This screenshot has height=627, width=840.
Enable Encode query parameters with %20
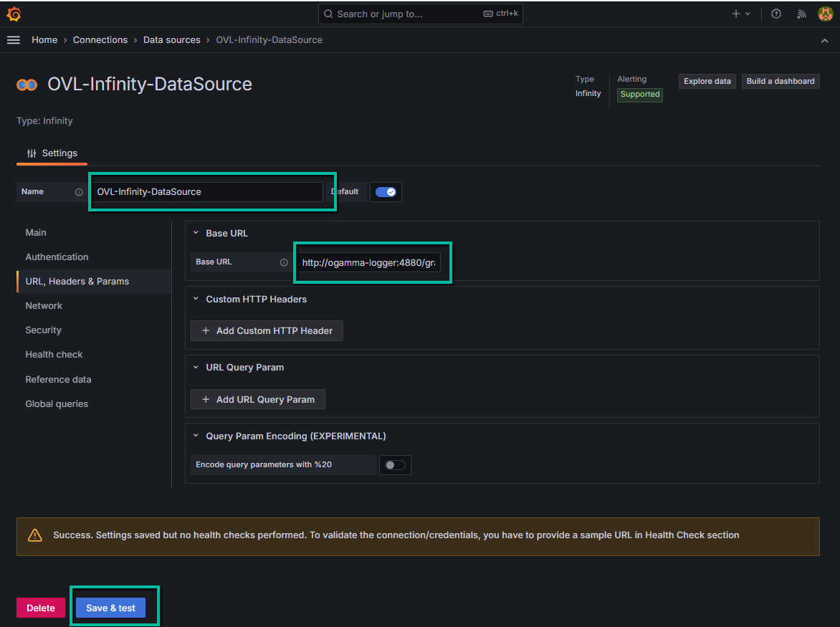[395, 465]
